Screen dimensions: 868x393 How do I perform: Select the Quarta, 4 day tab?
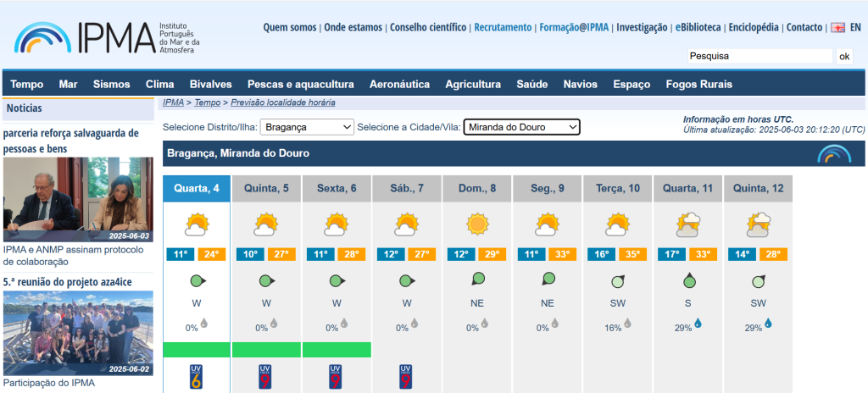pyautogui.click(x=197, y=188)
